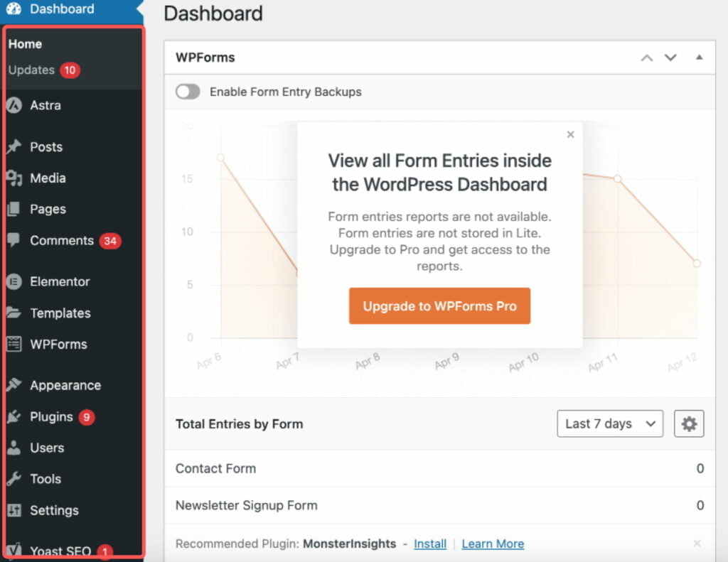Click the Astra logo icon
728x562 pixels.
14,105
